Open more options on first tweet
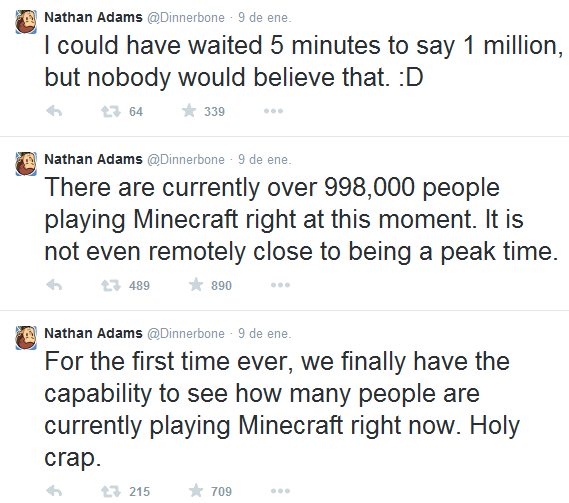 [273, 111]
